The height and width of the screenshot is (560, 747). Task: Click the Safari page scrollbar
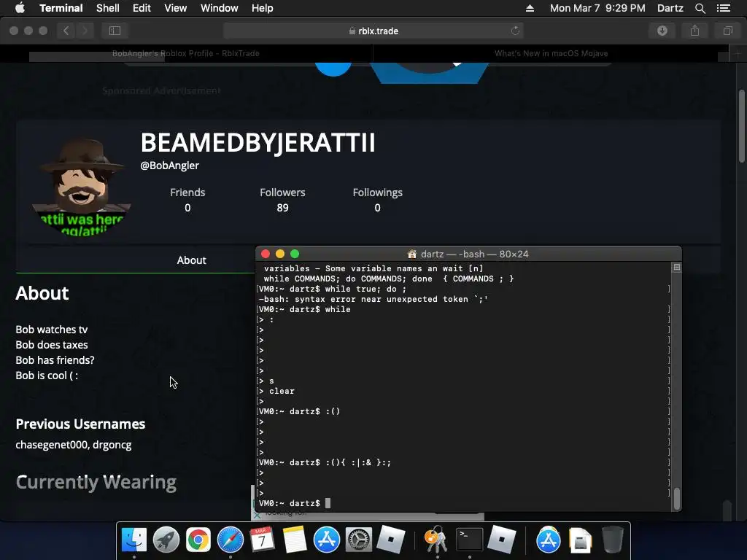[742, 127]
